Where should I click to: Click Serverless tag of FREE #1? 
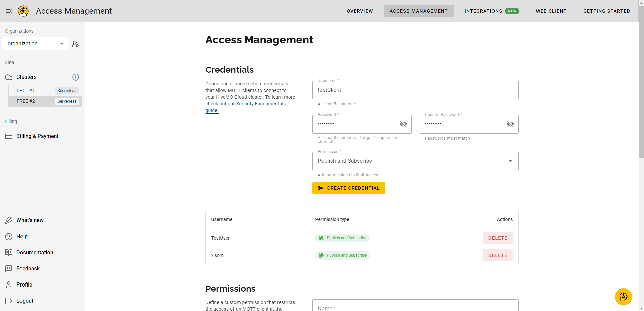click(67, 91)
